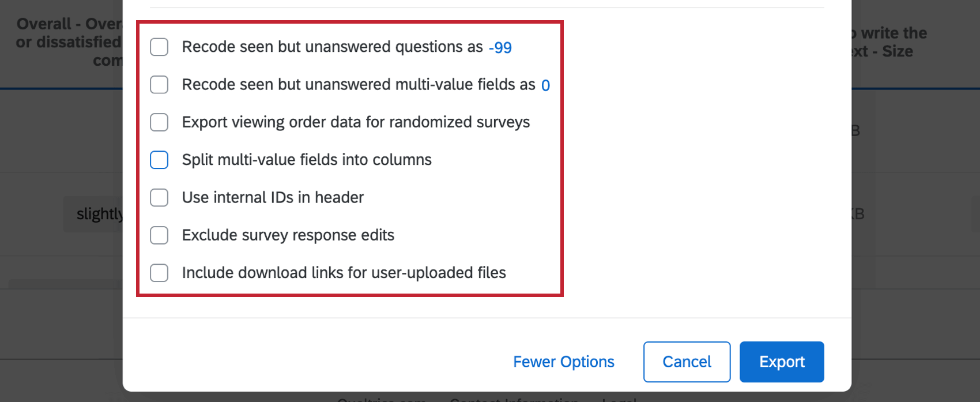Tick include download links for uploaded files
980x402 pixels.
[159, 273]
